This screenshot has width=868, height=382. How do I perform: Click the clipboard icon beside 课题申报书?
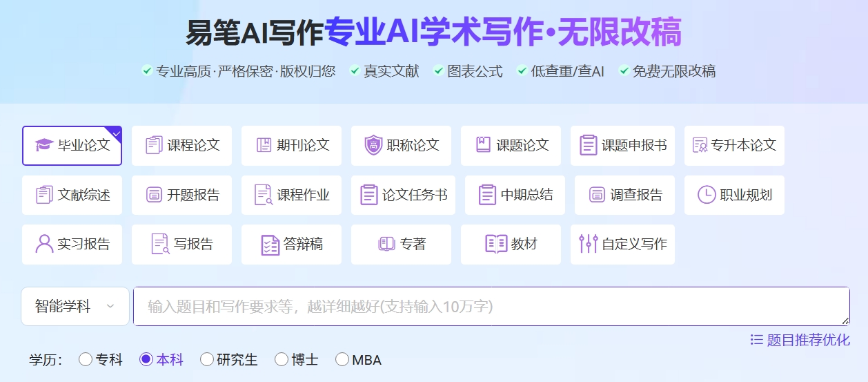(x=589, y=145)
